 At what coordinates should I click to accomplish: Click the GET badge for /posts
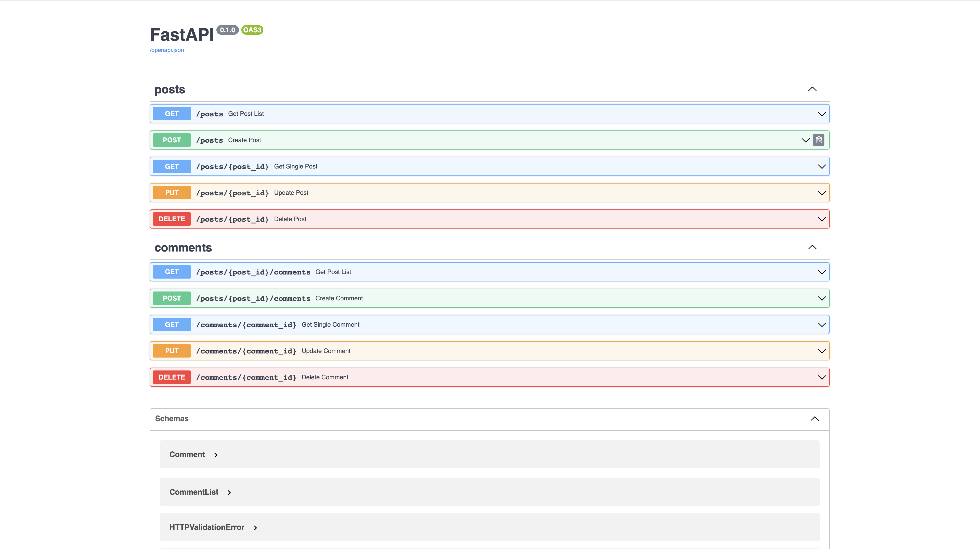(172, 114)
